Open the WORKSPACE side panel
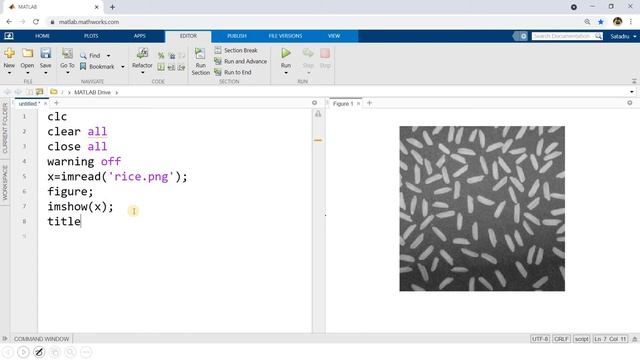Image resolution: width=640 pixels, height=360 pixels. click(x=5, y=182)
